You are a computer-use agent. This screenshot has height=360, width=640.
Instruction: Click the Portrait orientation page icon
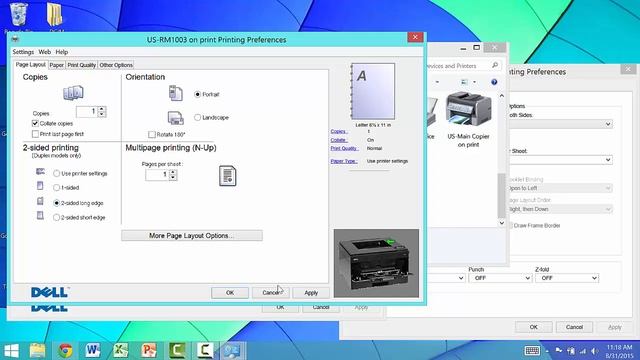[x=176, y=93]
